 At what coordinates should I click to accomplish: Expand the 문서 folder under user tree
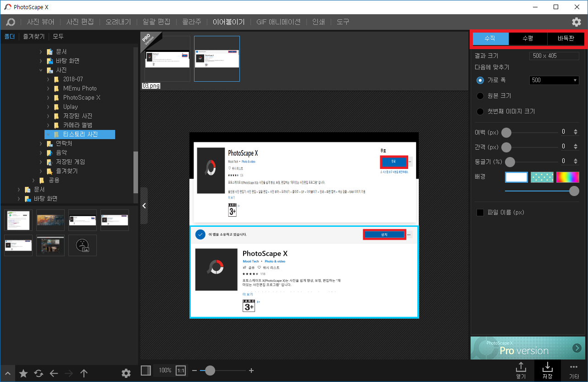[x=40, y=51]
